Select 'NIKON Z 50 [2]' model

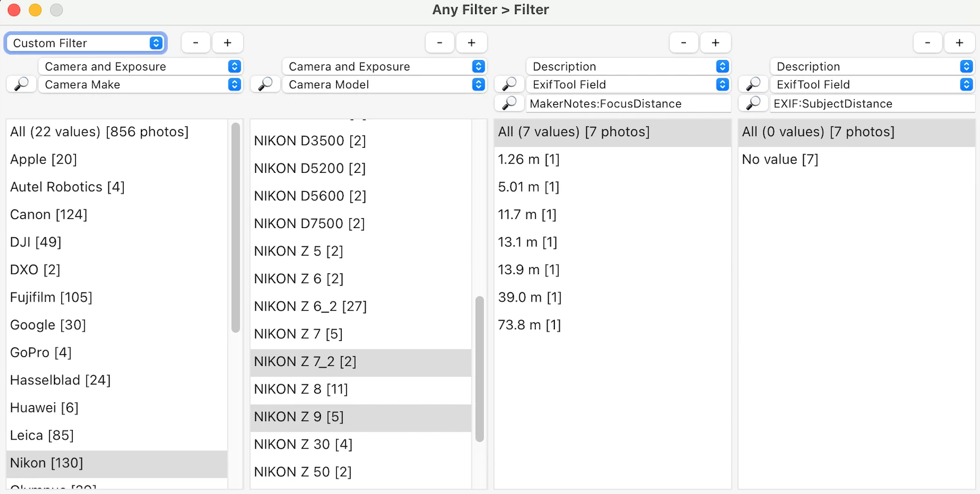point(361,472)
